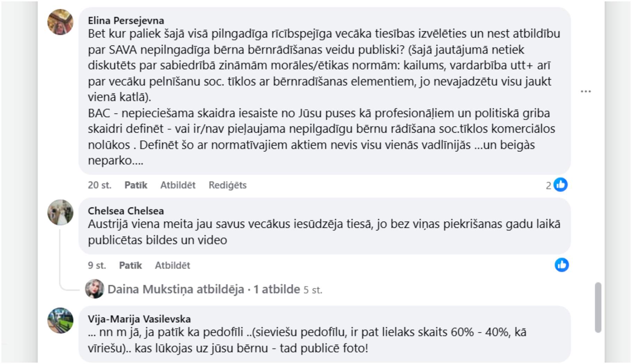Click Chelsea Chelsea's profile avatar
The width and height of the screenshot is (632, 364).
pyautogui.click(x=60, y=212)
